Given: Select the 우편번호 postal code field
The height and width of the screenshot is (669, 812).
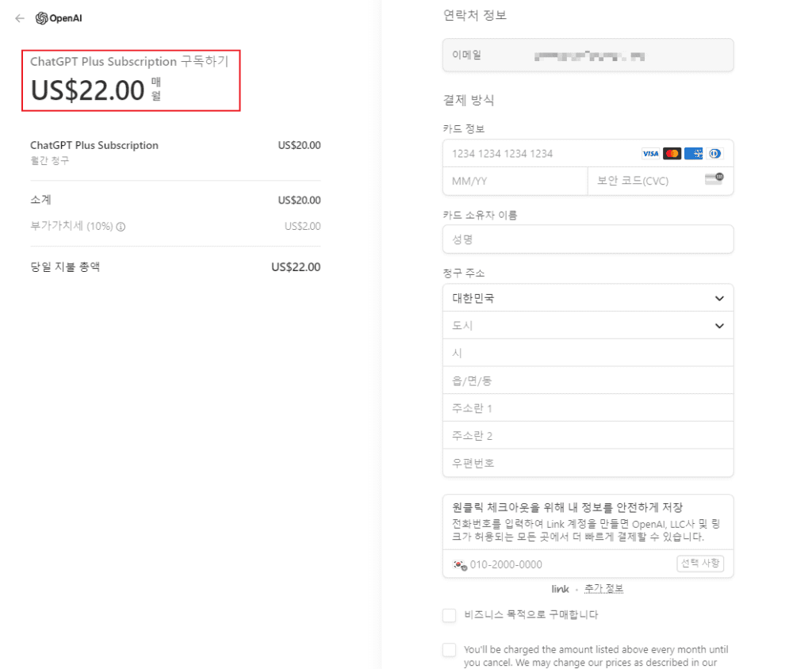Looking at the screenshot, I should click(x=588, y=463).
